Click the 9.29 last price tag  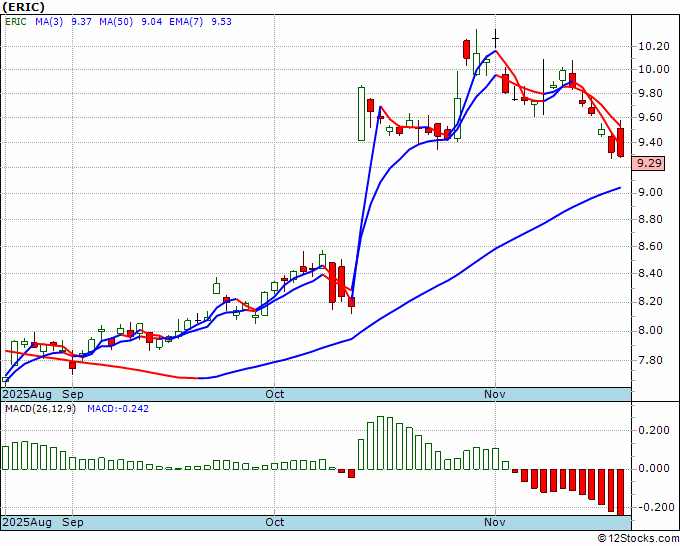[x=649, y=163]
